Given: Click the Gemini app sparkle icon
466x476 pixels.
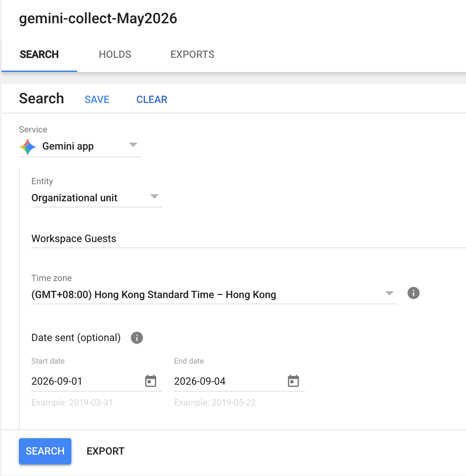Looking at the screenshot, I should tap(28, 147).
